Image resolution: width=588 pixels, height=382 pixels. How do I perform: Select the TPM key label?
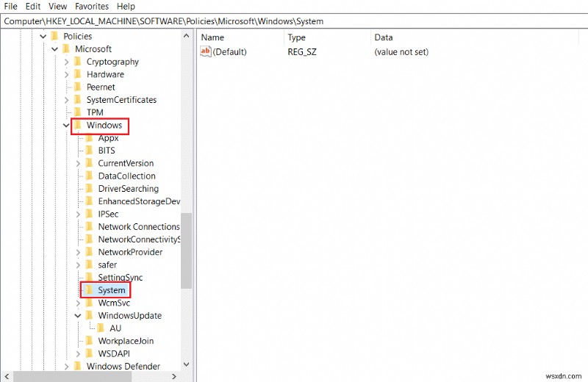click(95, 112)
